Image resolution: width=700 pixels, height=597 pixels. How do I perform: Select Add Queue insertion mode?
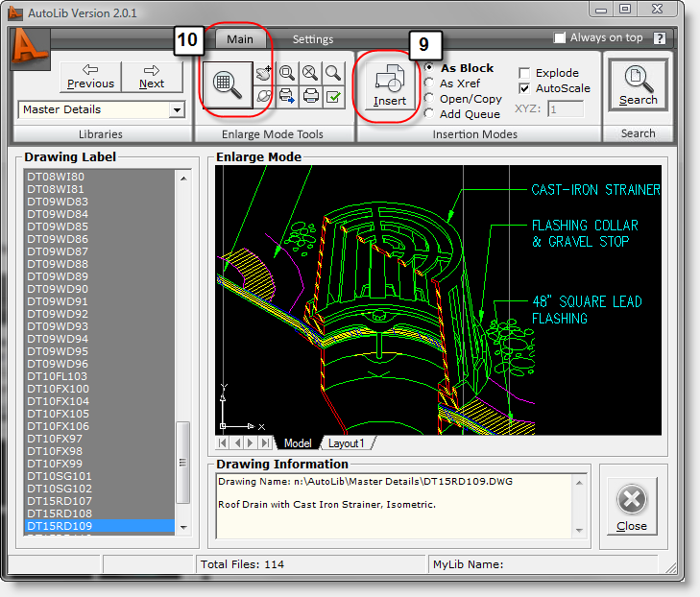click(429, 114)
